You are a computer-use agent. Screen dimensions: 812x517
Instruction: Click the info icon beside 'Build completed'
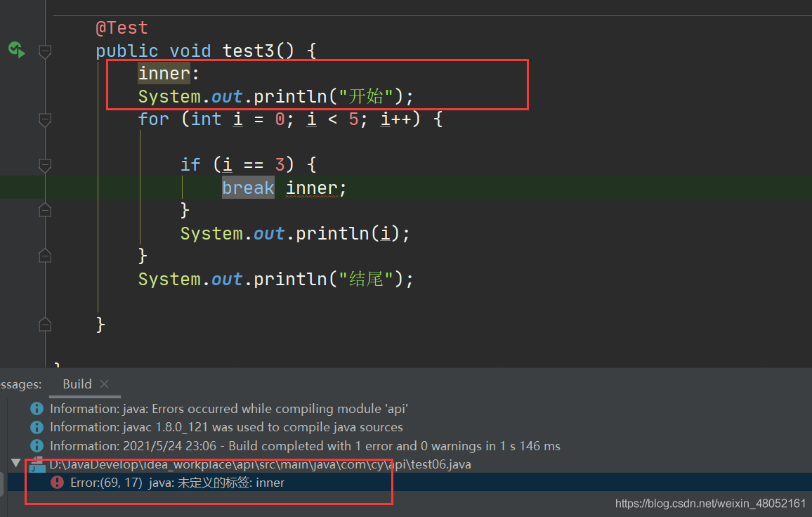click(37, 446)
